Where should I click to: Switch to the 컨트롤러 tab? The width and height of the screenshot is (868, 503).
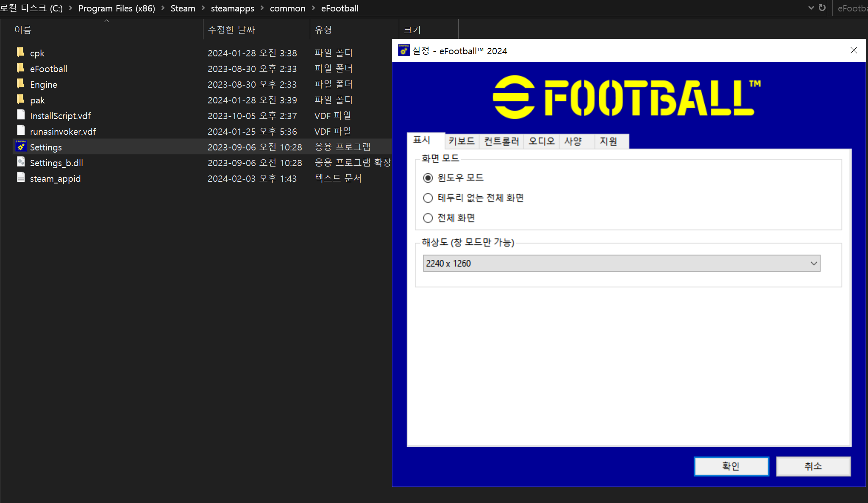501,141
